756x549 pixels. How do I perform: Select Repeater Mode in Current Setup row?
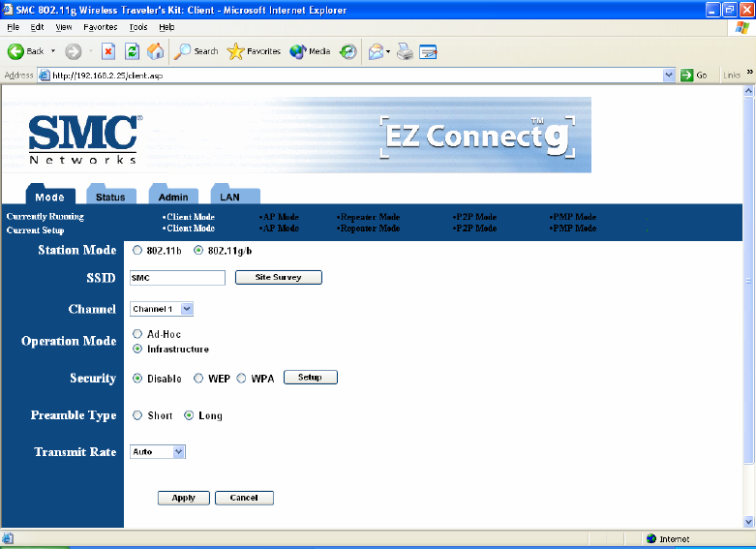pyautogui.click(x=369, y=229)
